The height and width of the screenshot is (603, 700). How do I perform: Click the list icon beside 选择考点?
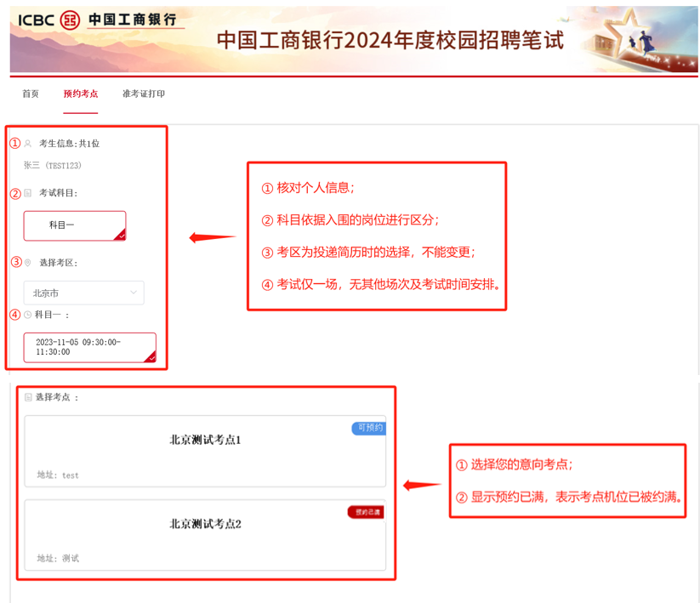[28, 397]
